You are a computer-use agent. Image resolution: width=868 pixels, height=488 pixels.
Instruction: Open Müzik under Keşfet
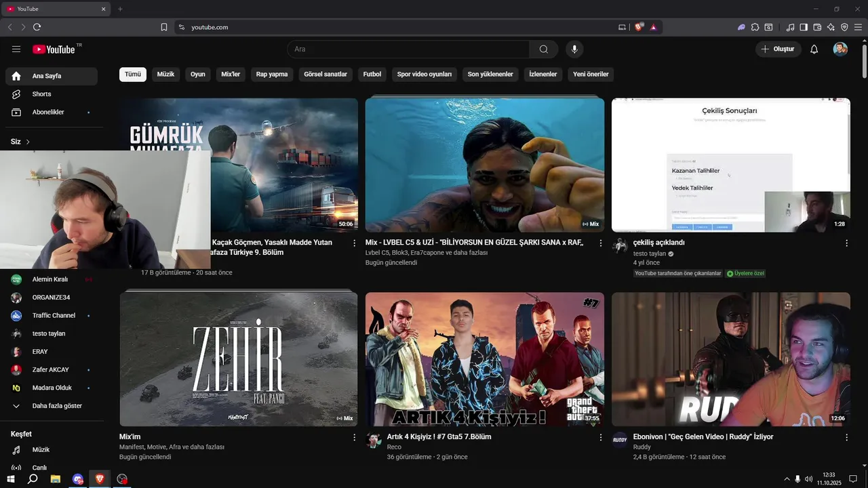(52, 449)
